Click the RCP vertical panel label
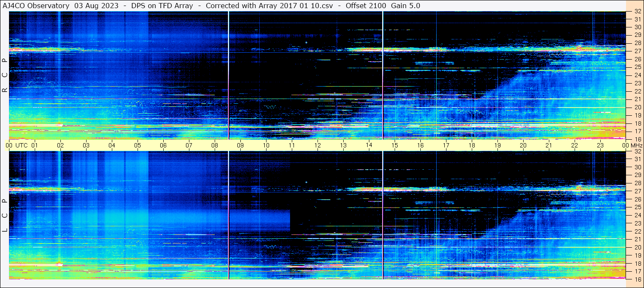The width and height of the screenshot is (644, 288). point(5,75)
